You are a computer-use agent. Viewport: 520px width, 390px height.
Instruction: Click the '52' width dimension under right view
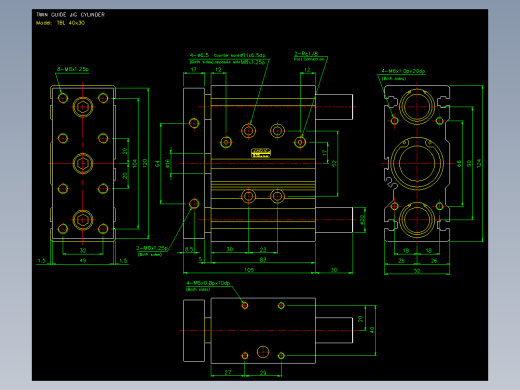coord(417,271)
